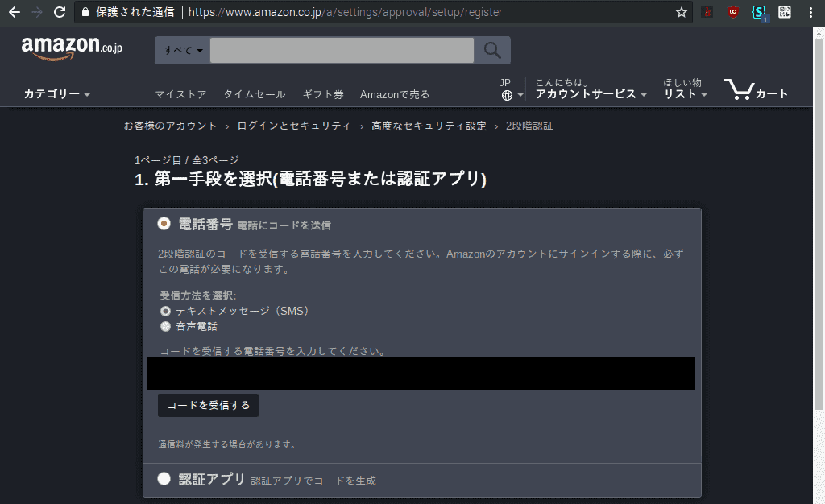This screenshot has height=504, width=825.
Task: Go to 高度なセキュリティ設定 breadcrumb
Action: click(429, 126)
